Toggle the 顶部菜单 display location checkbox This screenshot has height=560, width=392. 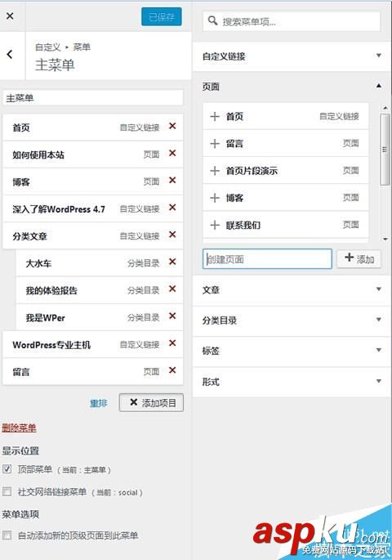pos(7,469)
